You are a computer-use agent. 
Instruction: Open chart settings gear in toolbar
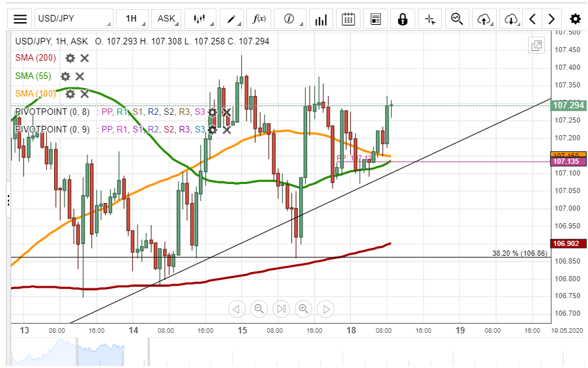tap(575, 19)
